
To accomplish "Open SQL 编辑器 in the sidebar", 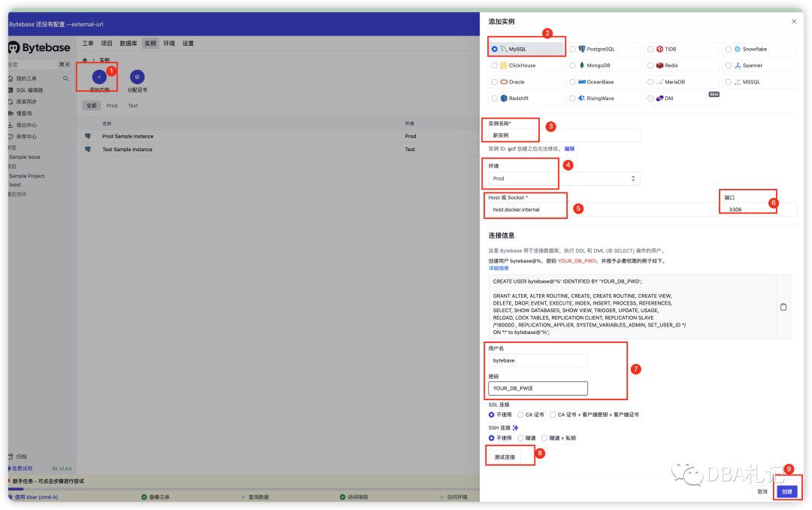I will (x=29, y=90).
